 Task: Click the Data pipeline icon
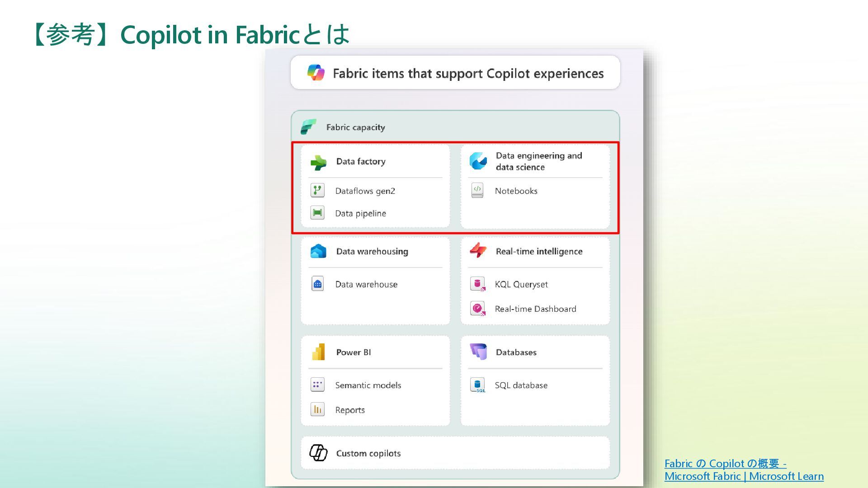(x=317, y=212)
